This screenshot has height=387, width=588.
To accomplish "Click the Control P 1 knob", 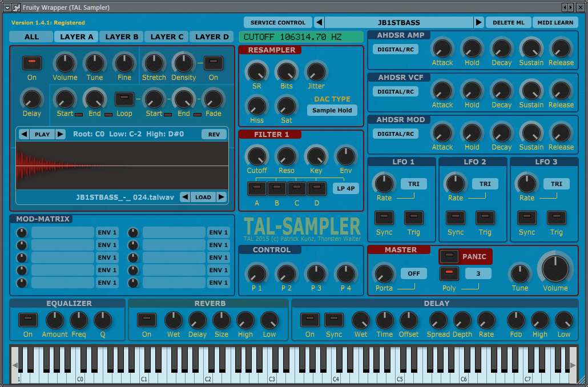I will pyautogui.click(x=257, y=274).
